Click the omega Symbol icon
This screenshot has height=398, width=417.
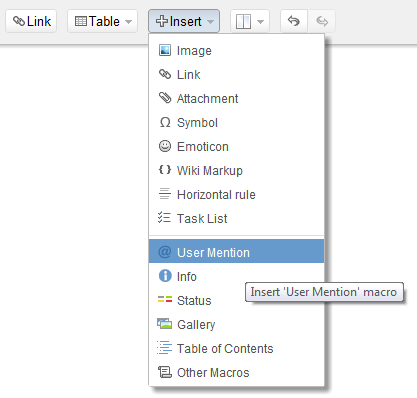click(165, 122)
